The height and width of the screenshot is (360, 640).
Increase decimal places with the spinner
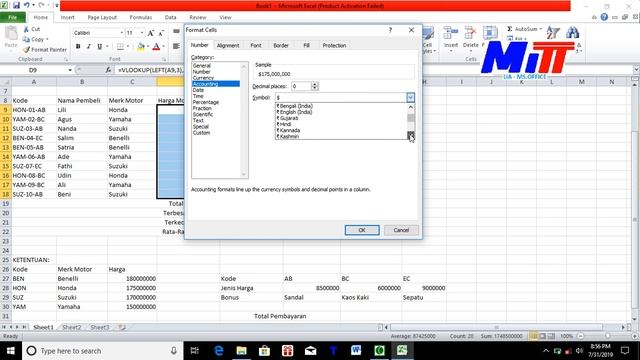314,84
